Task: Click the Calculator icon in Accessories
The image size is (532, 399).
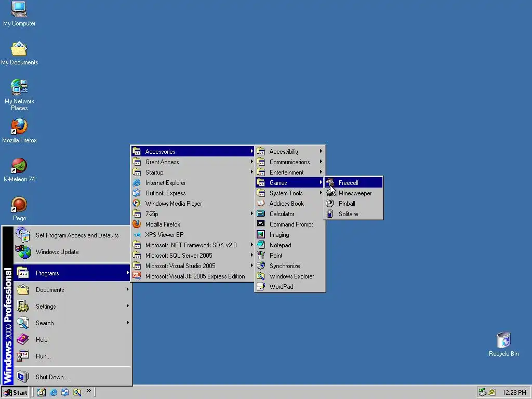Action: (x=261, y=214)
